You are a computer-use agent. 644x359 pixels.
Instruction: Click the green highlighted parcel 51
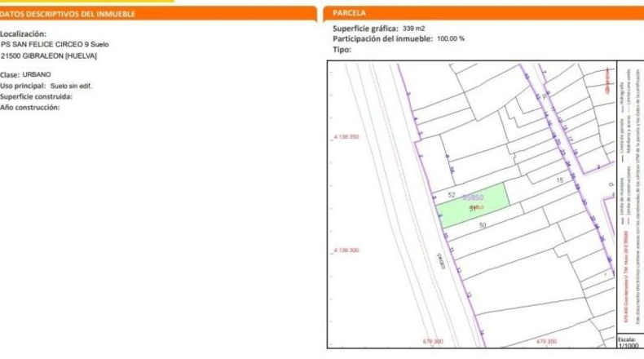(x=473, y=206)
